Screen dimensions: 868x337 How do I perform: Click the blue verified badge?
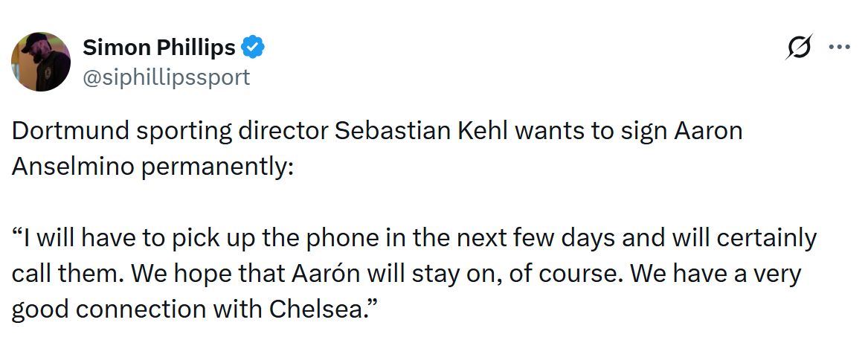(254, 48)
